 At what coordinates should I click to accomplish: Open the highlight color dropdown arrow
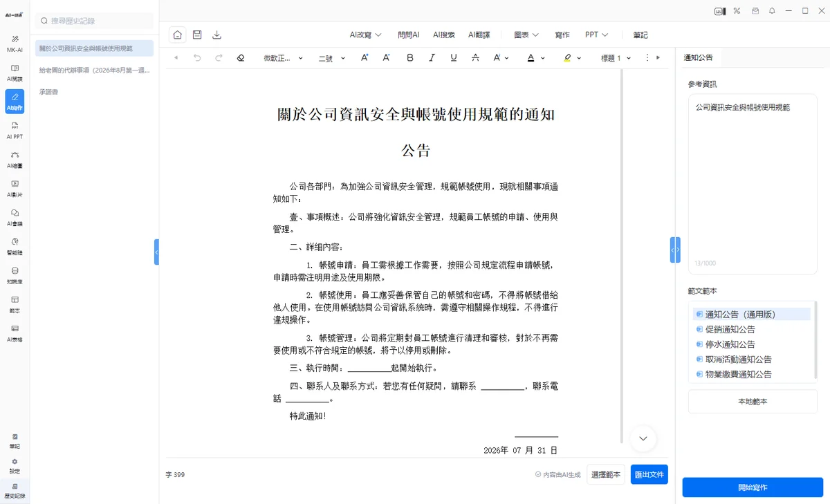click(x=579, y=58)
